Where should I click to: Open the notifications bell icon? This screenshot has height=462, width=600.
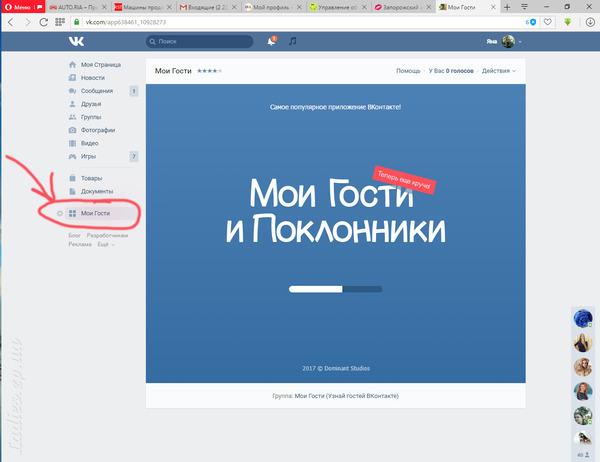(x=271, y=41)
